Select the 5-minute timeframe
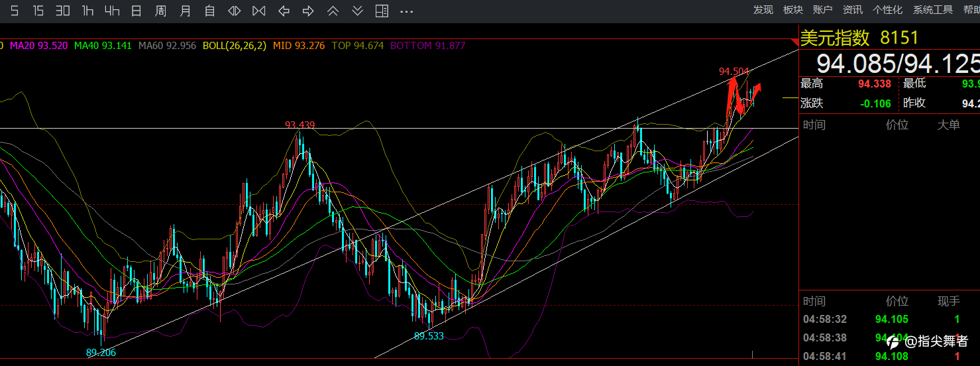Image resolution: width=980 pixels, height=366 pixels. (x=15, y=11)
